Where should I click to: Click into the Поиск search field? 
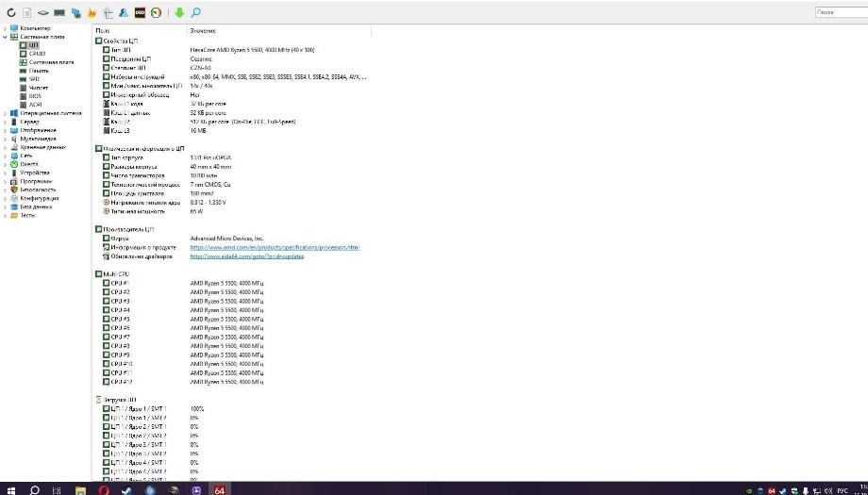pos(842,12)
